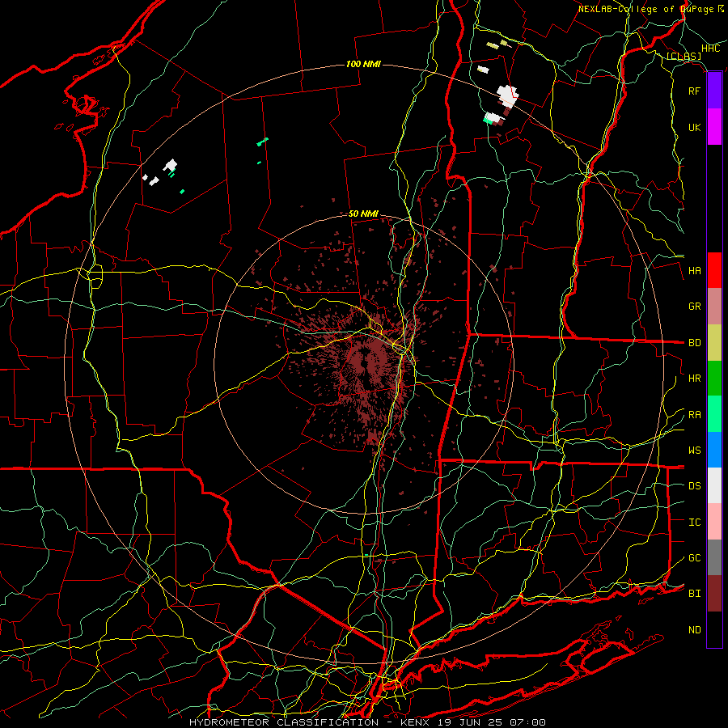Click the HR legend label

tap(694, 379)
